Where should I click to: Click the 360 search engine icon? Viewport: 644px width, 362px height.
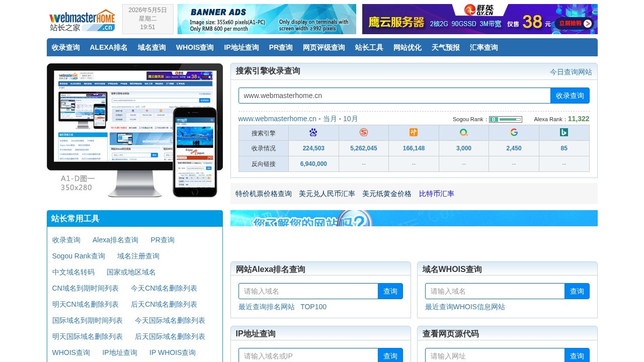pos(464,132)
